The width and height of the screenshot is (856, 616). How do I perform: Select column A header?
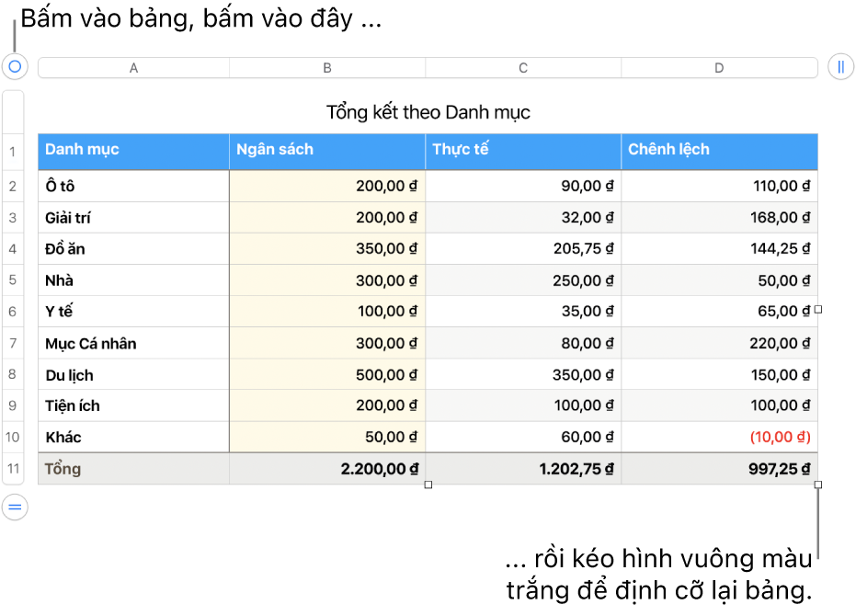[133, 68]
